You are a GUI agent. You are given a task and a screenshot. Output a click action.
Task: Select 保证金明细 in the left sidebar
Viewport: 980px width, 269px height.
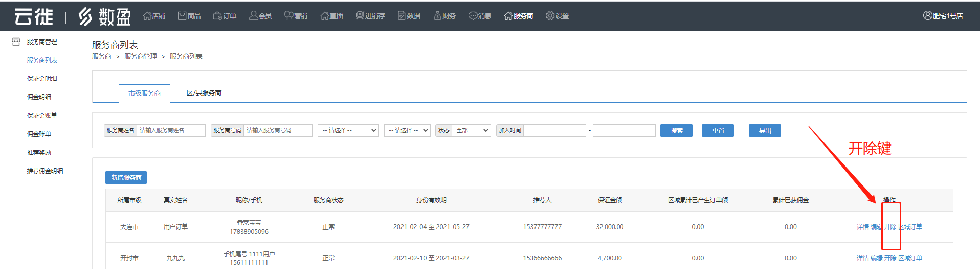click(42, 78)
